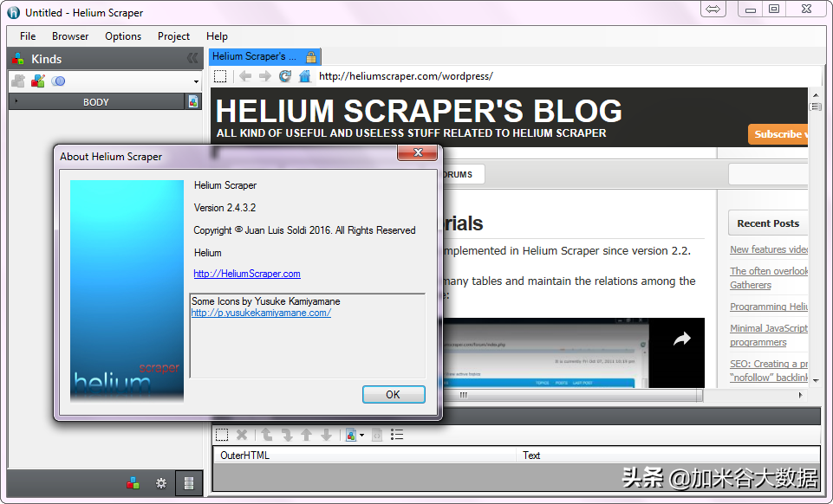Click the double-arrow button in title bar
833x504 pixels.
tap(713, 9)
